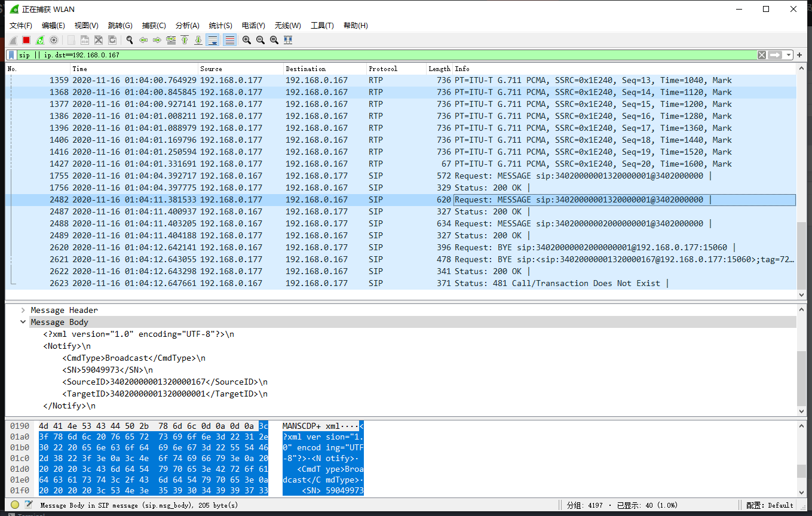Viewport: 812px width, 516px height.
Task: Select packet 2620 BYE request row
Action: pos(400,247)
